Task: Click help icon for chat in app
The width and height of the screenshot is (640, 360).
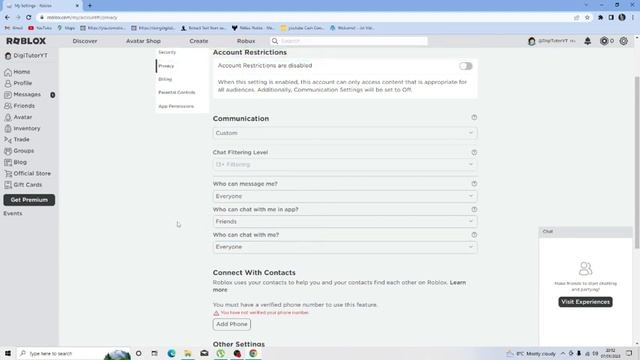Action: point(474,209)
